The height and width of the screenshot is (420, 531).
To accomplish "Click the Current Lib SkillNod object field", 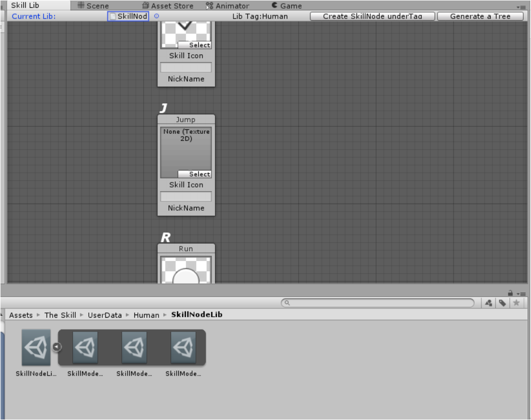I will tap(128, 16).
